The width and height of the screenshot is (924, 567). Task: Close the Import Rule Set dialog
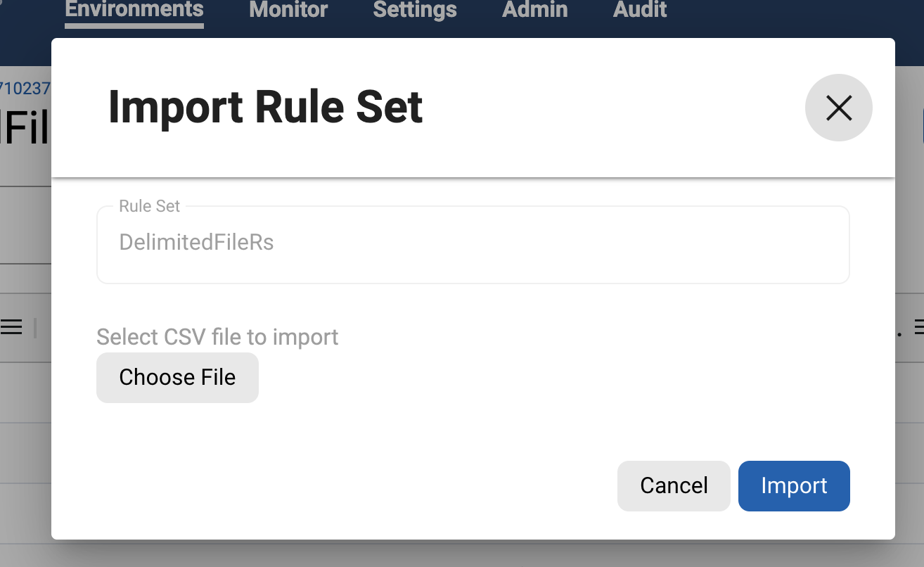click(838, 108)
